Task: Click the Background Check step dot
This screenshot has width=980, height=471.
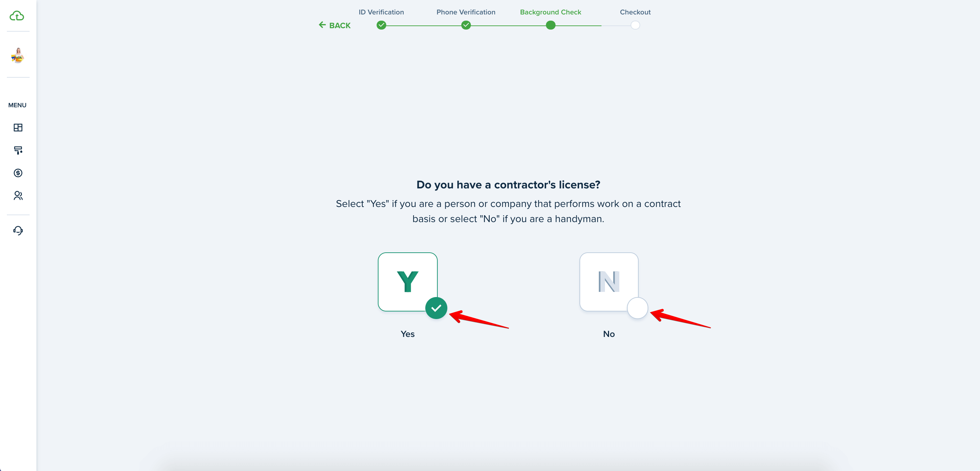Action: tap(550, 25)
